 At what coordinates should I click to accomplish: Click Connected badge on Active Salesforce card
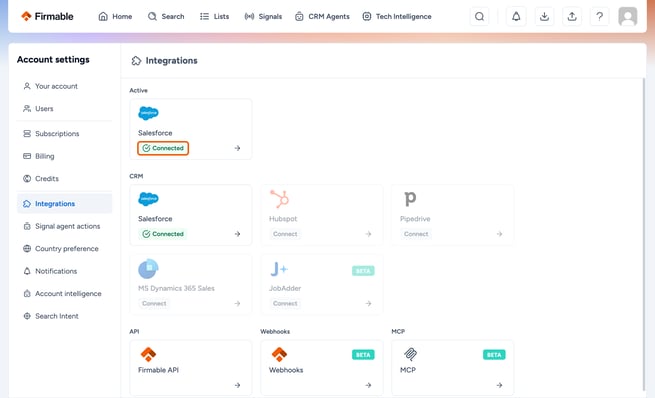(163, 148)
